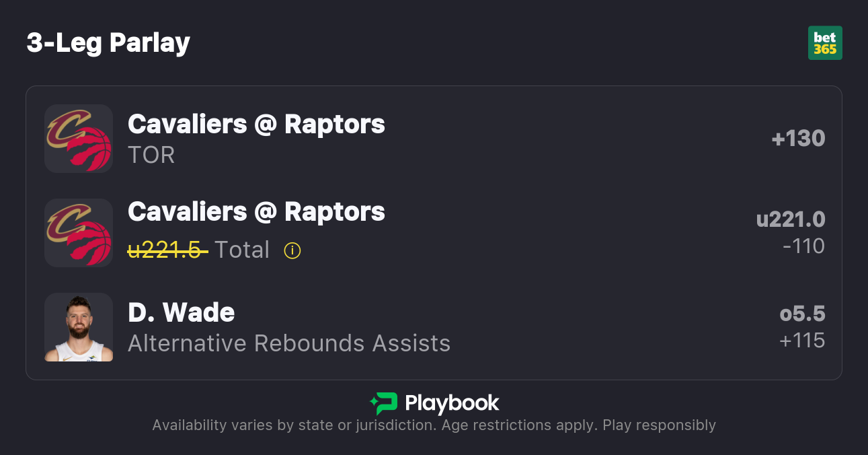Select the updated u221.0 line
The image size is (868, 455).
[791, 219]
